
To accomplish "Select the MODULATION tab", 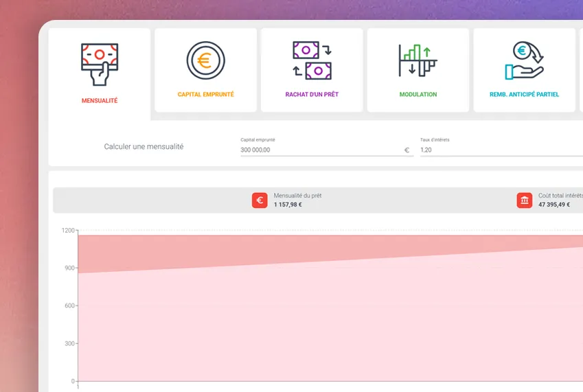I will pos(418,70).
